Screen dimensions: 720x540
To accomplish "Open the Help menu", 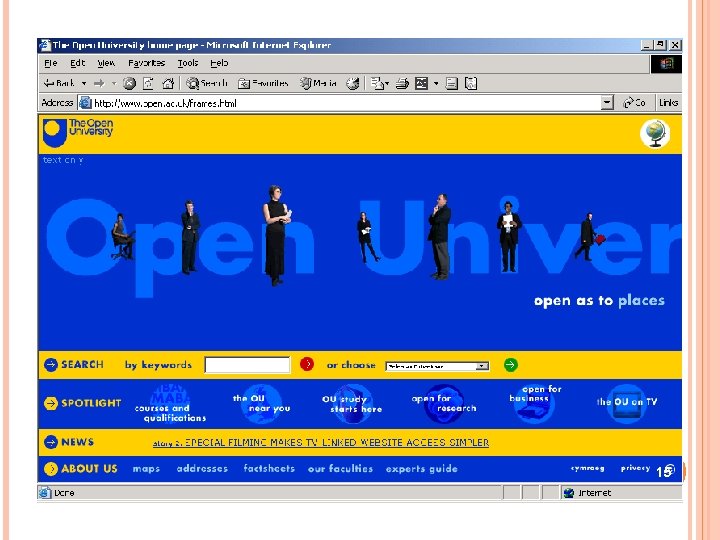I will pos(219,63).
